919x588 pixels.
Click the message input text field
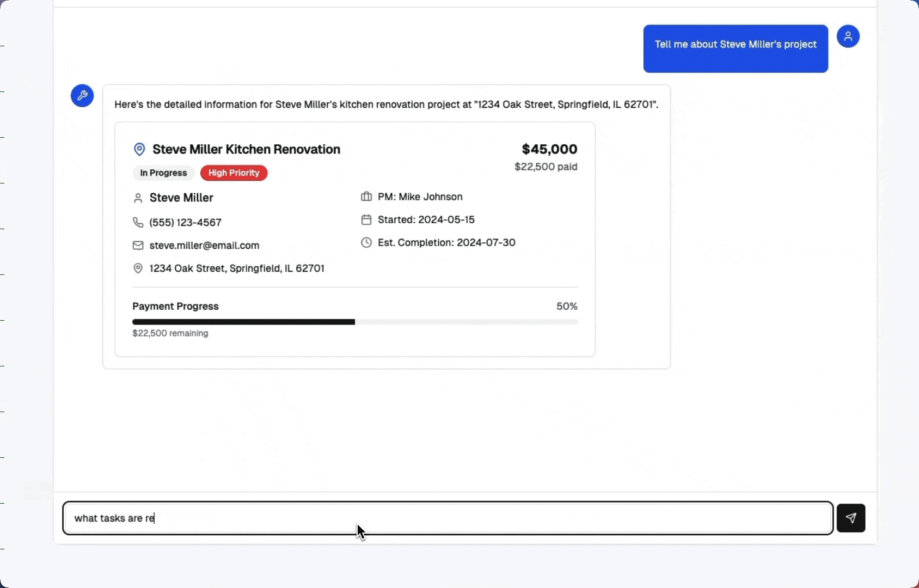click(448, 518)
